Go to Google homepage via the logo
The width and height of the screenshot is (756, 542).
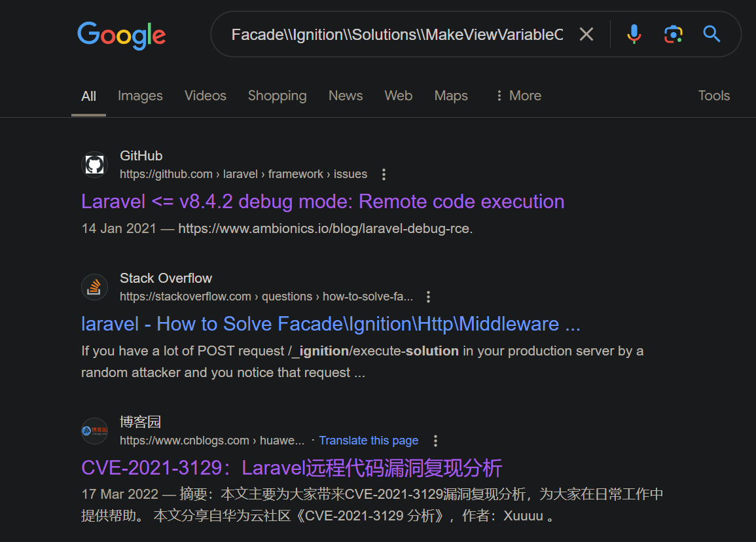point(121,36)
